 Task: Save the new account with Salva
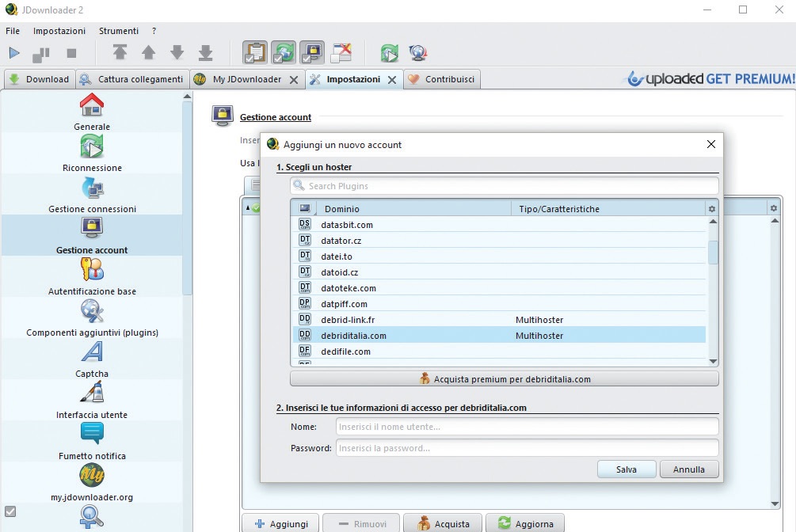pos(627,469)
